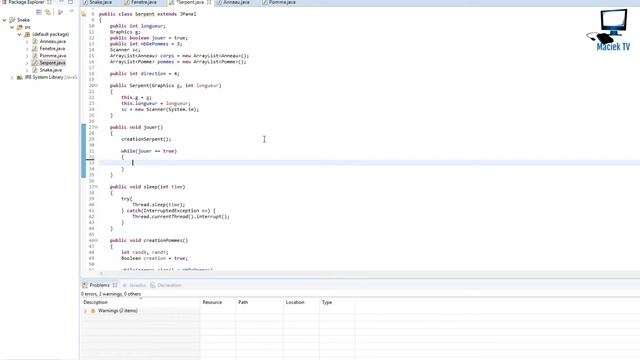Image resolution: width=640 pixels, height=360 pixels.
Task: Sort by Description column header
Action: (140, 302)
